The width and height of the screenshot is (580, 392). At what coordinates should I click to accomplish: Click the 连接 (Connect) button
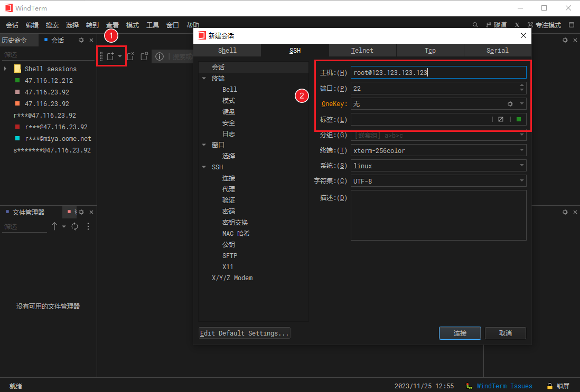tap(460, 333)
